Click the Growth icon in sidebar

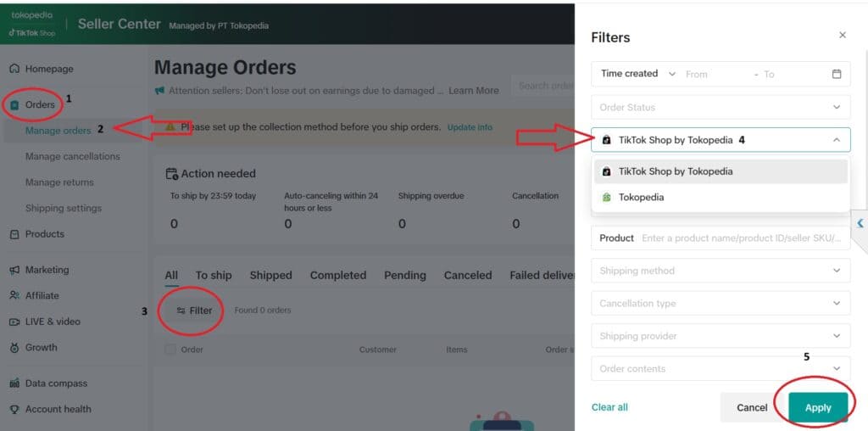14,348
